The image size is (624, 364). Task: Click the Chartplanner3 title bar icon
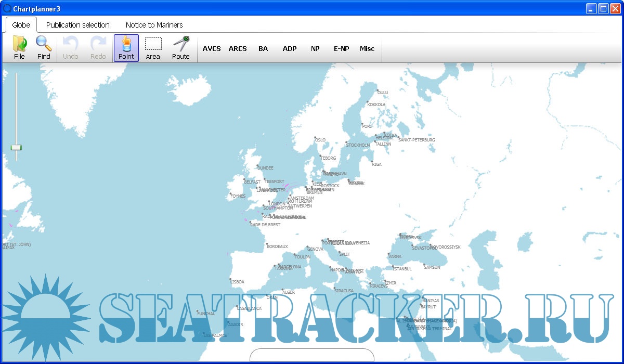click(x=7, y=8)
